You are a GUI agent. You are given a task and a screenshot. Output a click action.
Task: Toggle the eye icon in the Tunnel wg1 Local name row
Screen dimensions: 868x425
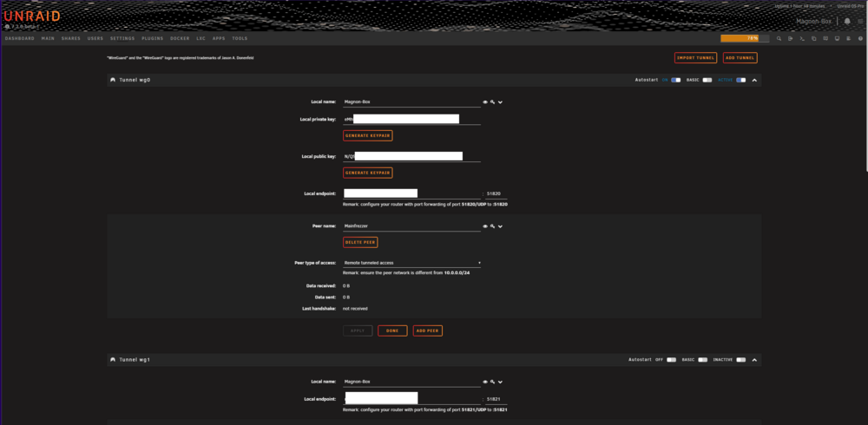tap(485, 382)
